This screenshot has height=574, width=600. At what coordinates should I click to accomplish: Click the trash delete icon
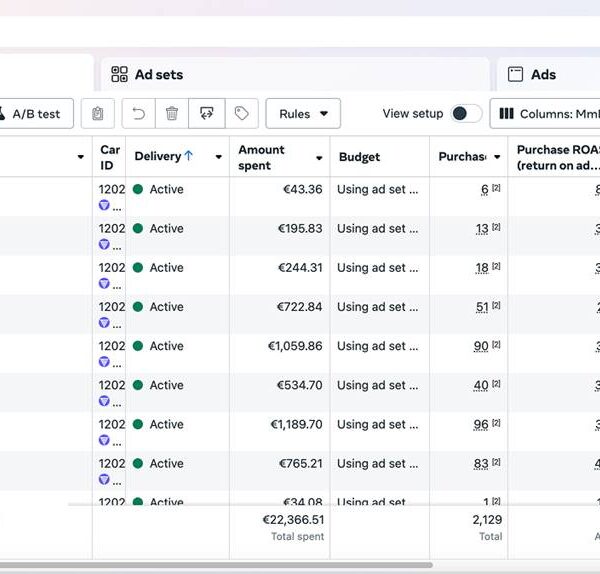[172, 114]
